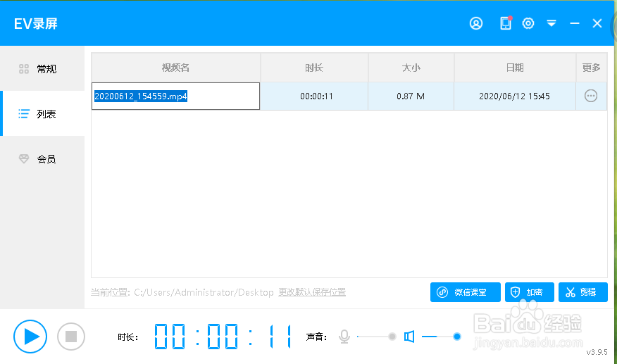Viewport: 617px width, 364px height.
Task: Click the version label v3.9.5
Action: (x=597, y=352)
